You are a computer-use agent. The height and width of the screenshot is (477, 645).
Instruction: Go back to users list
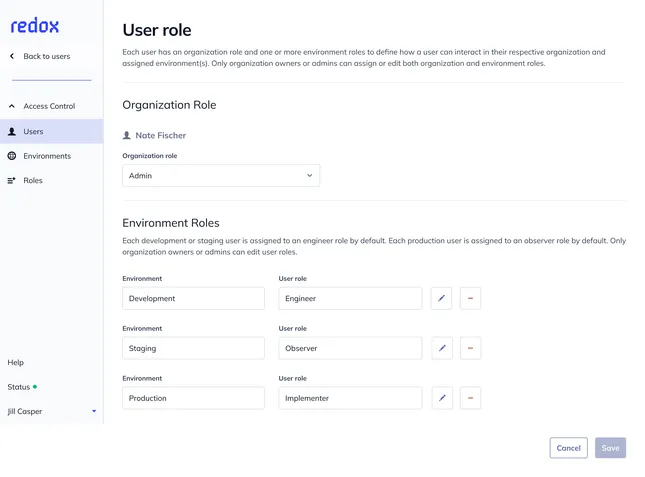pos(46,56)
